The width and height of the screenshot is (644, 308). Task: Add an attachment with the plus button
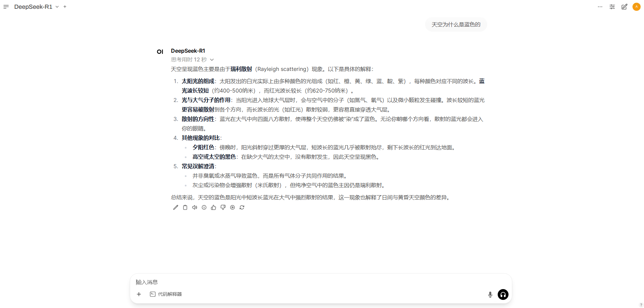point(139,294)
